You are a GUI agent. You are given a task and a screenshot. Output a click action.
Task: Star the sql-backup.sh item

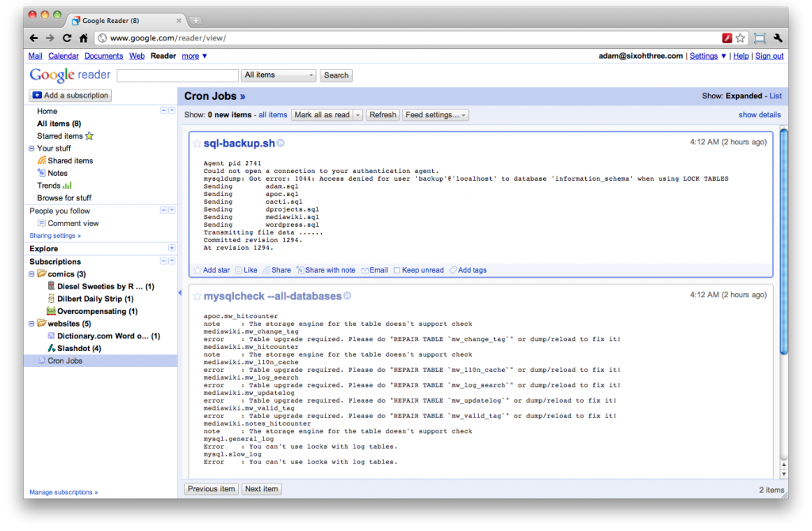click(197, 143)
